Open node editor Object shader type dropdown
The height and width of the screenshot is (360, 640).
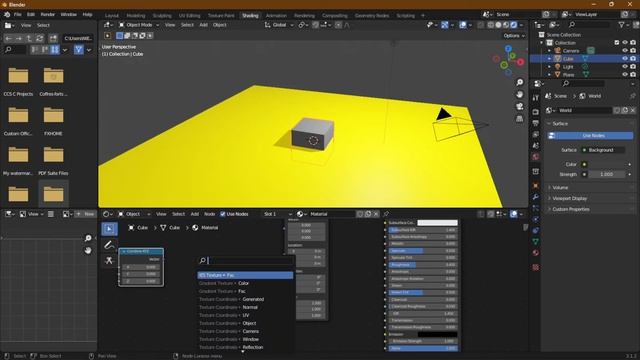pyautogui.click(x=135, y=214)
